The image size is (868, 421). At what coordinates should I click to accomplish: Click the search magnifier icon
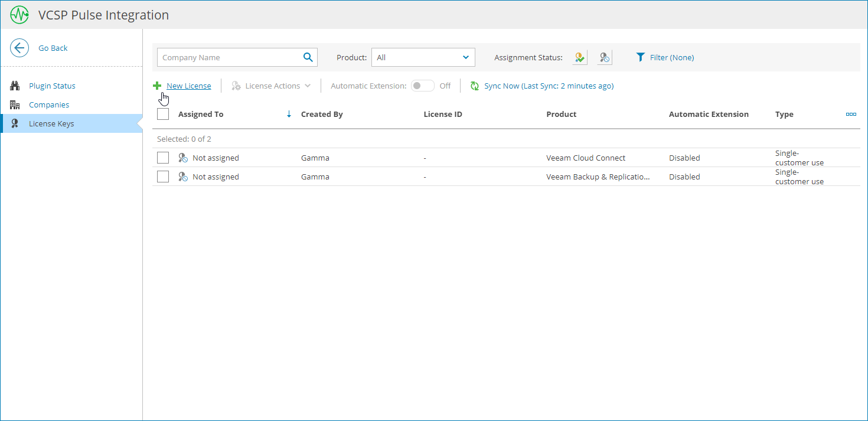coord(308,57)
